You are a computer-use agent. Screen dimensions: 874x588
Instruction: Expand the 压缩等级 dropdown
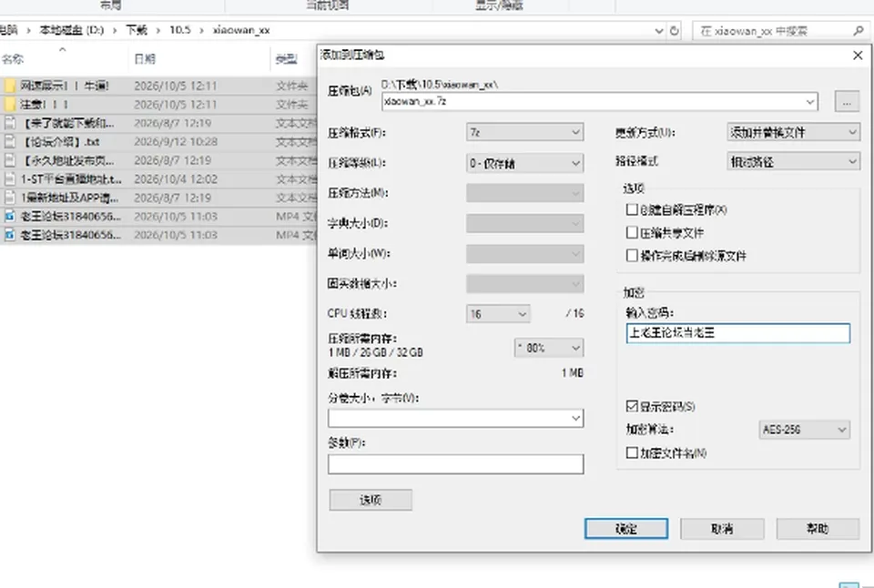pos(524,163)
